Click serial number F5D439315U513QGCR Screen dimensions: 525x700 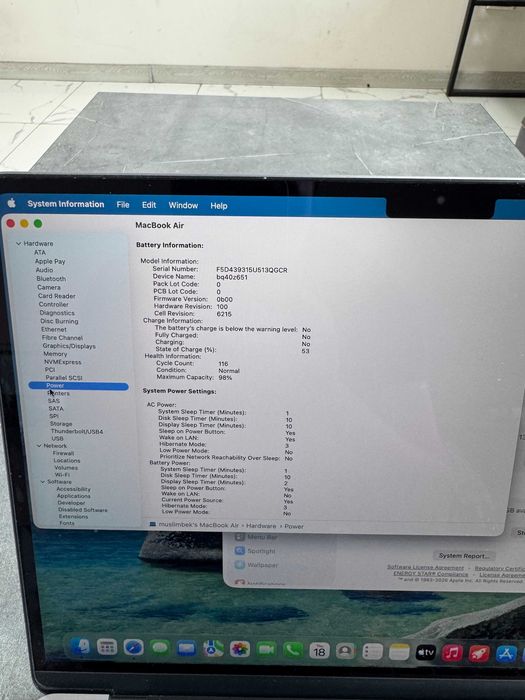point(252,270)
